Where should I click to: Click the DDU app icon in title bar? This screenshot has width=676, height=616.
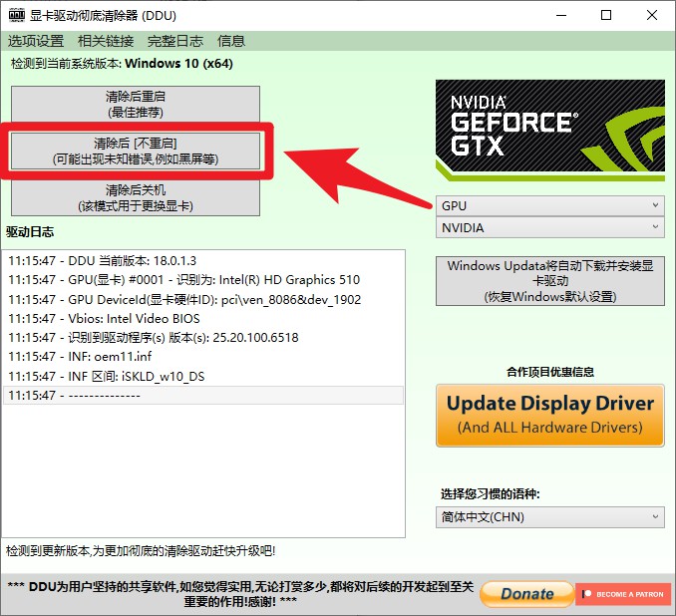coord(17,16)
